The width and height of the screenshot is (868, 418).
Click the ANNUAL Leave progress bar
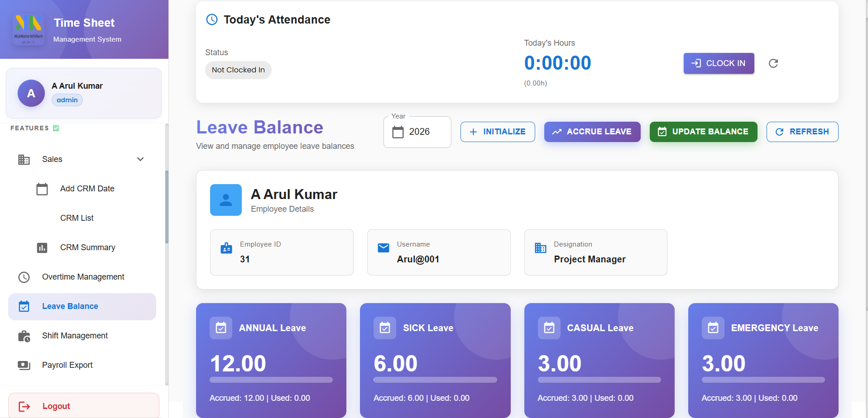click(x=271, y=380)
